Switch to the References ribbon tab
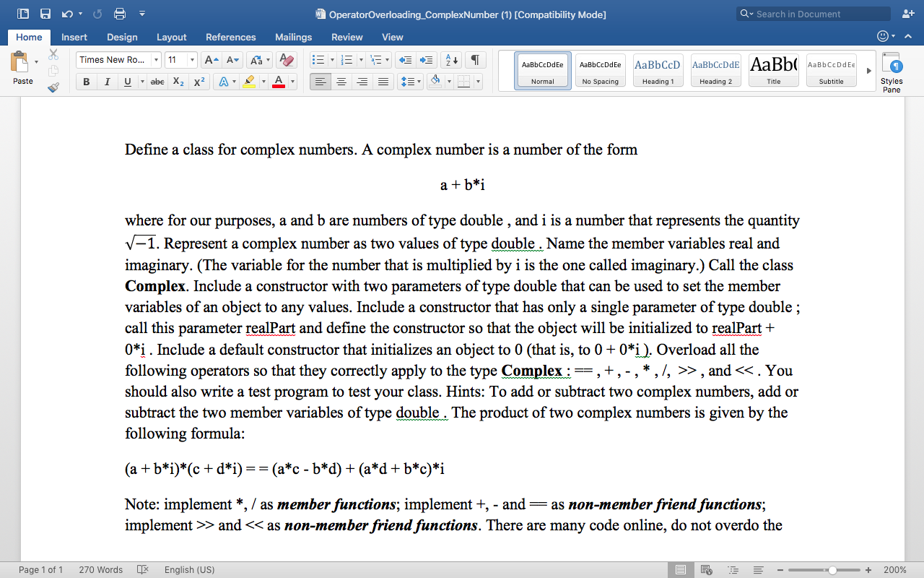This screenshot has width=924, height=578. tap(230, 37)
